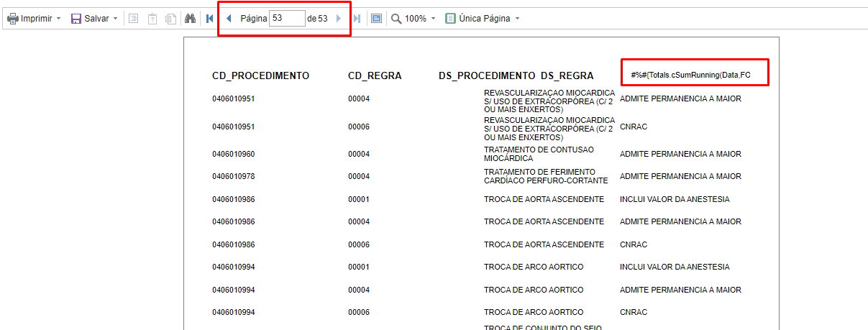Open the 100% zoom dropdown
Viewport: 868px width, 330px height.
434,19
